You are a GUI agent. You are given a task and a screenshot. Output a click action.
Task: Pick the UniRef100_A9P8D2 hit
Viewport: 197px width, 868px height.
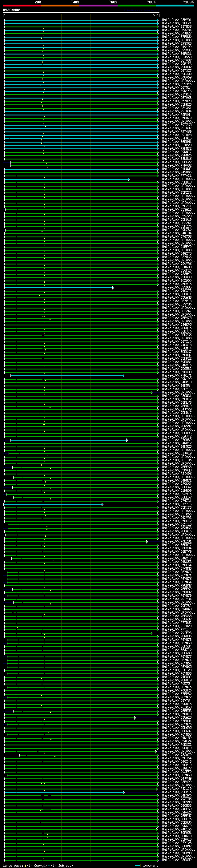pos(176,67)
